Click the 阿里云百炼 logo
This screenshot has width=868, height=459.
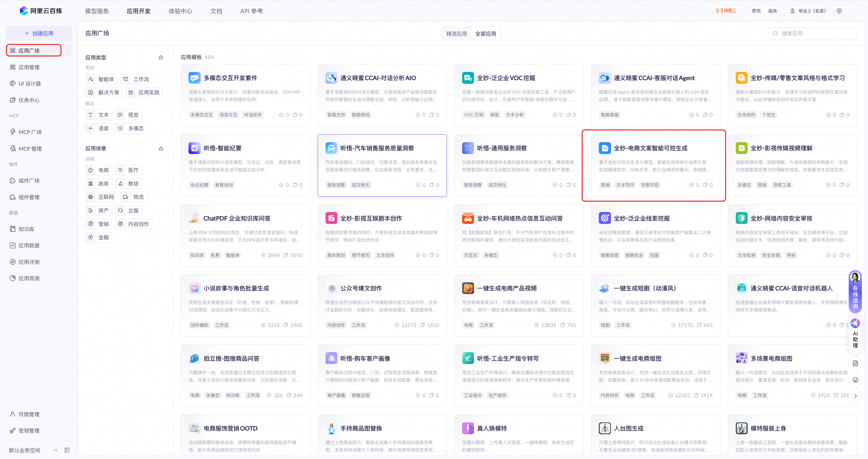tap(41, 11)
